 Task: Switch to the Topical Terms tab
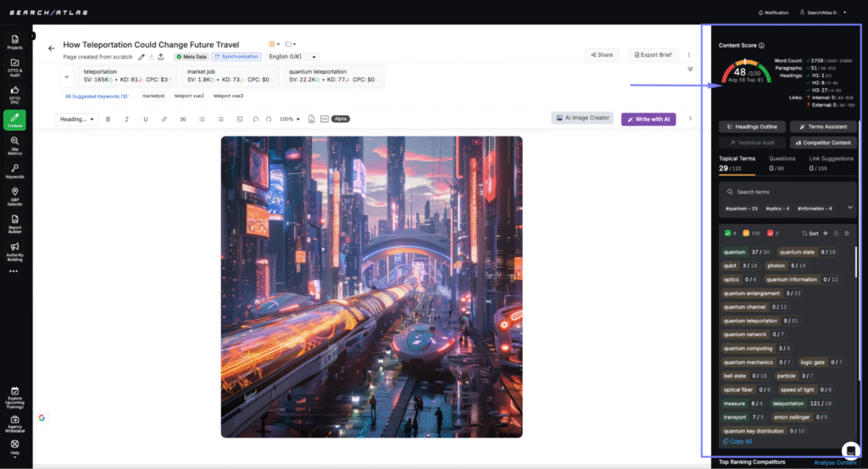click(x=737, y=164)
